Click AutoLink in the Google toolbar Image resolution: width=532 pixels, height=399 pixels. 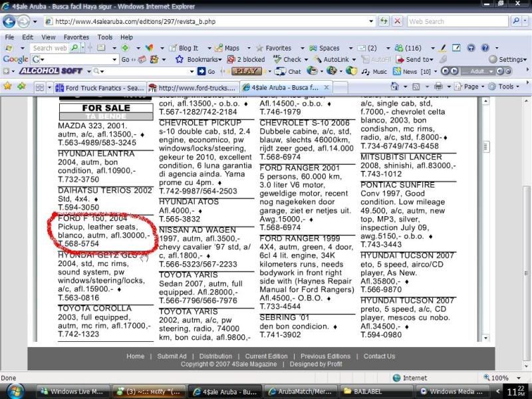pyautogui.click(x=331, y=60)
